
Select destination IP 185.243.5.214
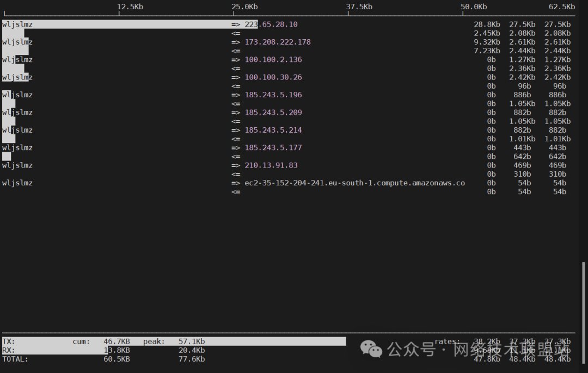pyautogui.click(x=273, y=130)
